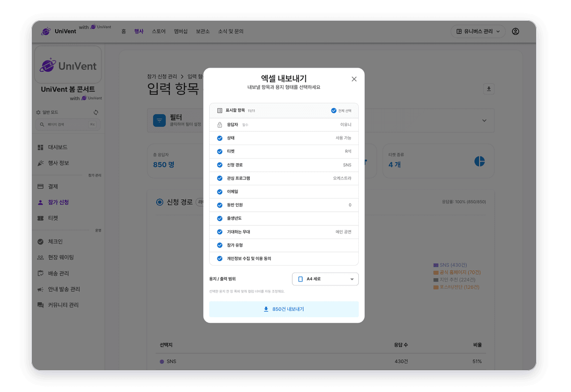Uncheck the 티켓 column checkbox in dialog
This screenshot has height=392, width=571.
coord(220,152)
